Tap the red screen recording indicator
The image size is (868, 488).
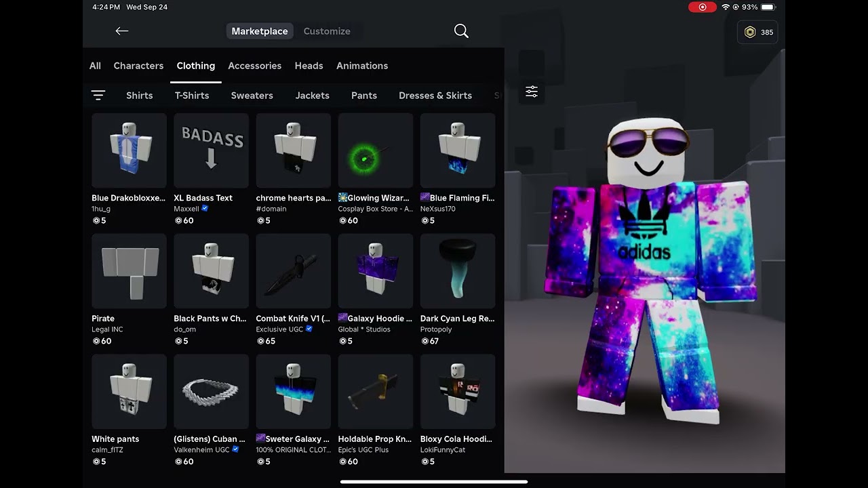pyautogui.click(x=702, y=7)
